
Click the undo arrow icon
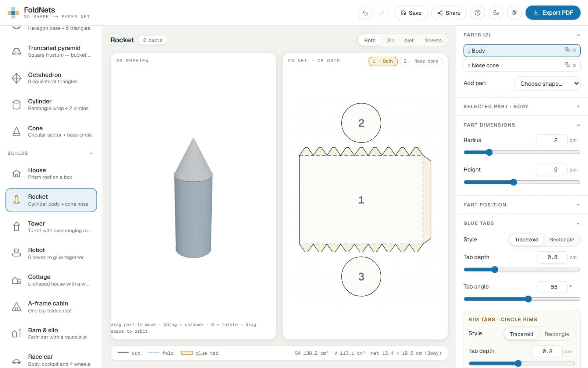coord(365,13)
